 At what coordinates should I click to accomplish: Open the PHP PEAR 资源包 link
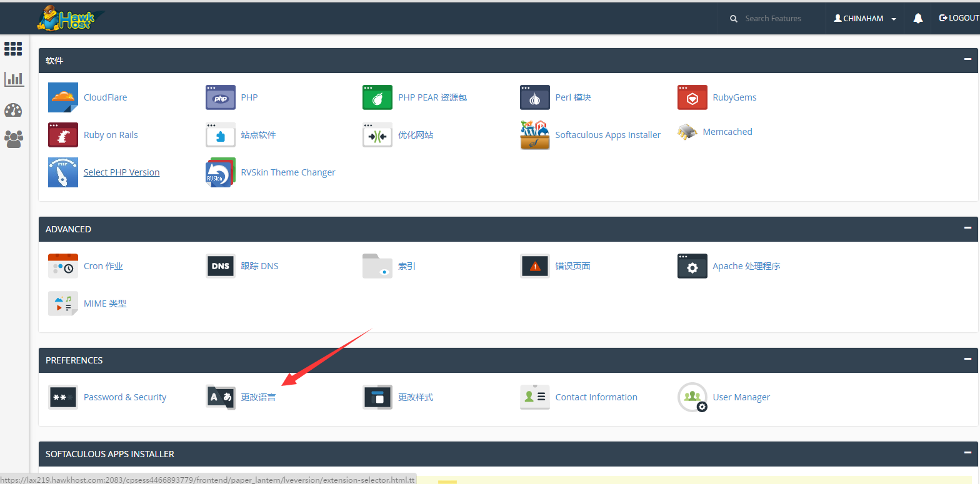click(432, 97)
